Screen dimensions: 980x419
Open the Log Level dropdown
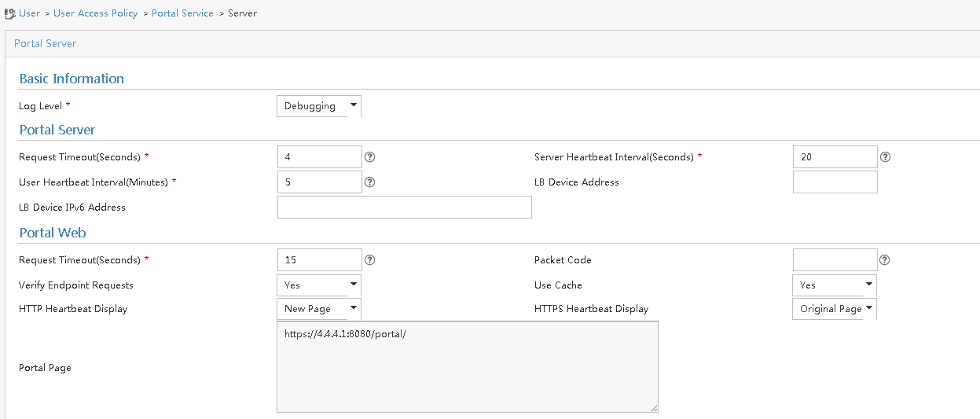tap(319, 106)
